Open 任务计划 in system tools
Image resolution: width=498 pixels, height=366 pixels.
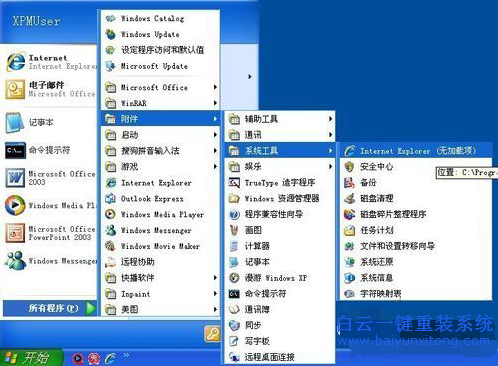[x=416, y=230]
